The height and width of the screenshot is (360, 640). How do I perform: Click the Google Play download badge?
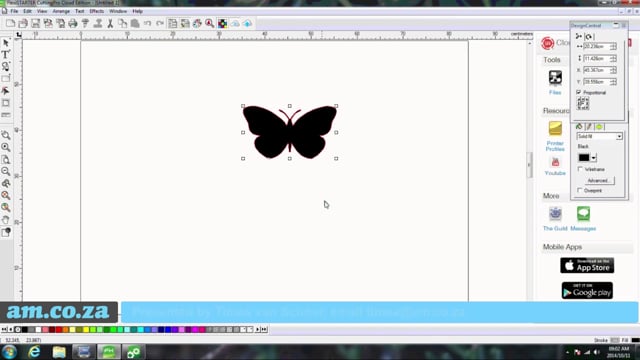[x=587, y=291]
